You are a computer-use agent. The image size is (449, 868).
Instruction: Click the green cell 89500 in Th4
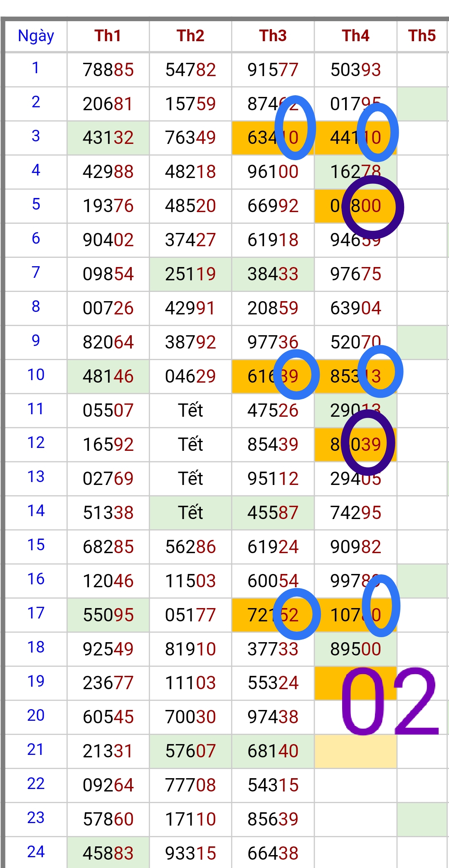point(355,649)
